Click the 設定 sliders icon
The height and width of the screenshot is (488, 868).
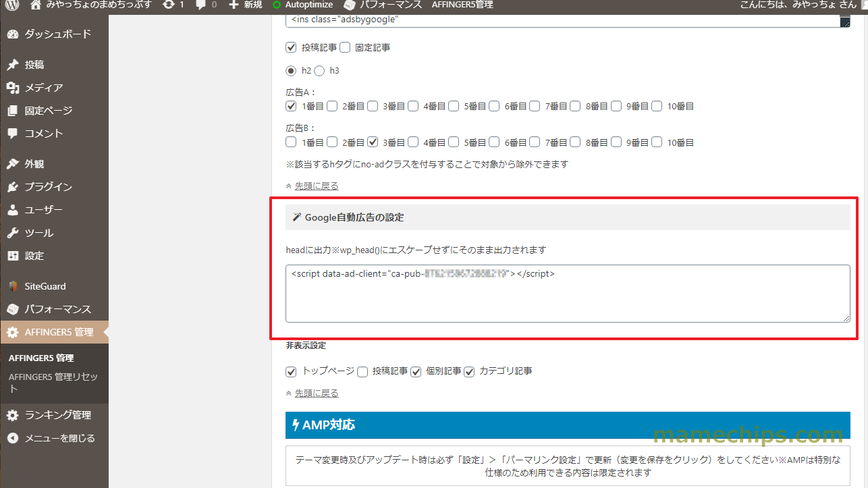point(12,256)
